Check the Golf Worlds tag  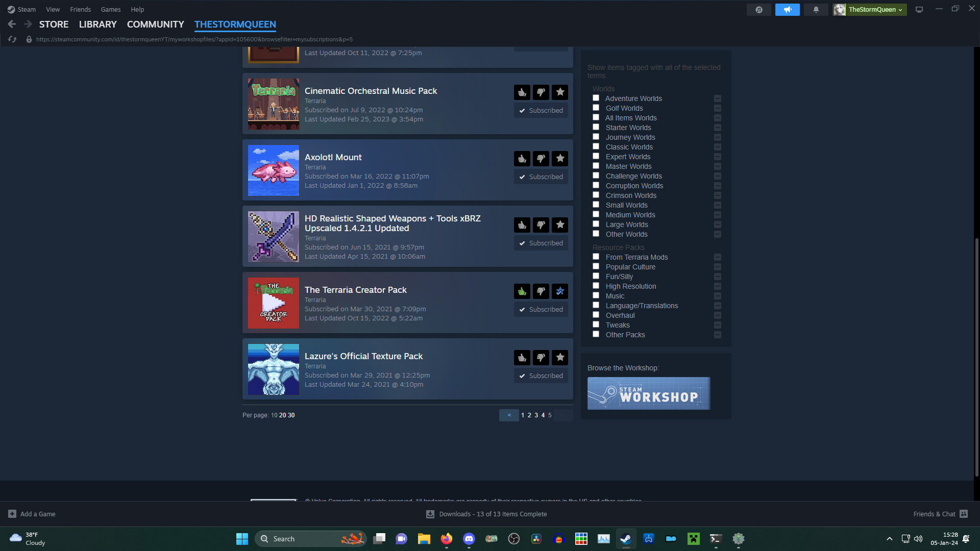click(596, 108)
